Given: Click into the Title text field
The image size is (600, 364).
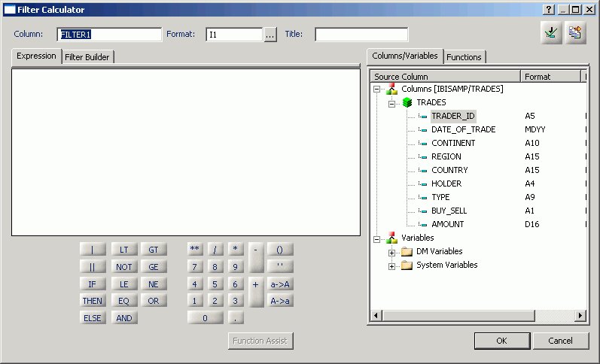Looking at the screenshot, I should [x=361, y=35].
